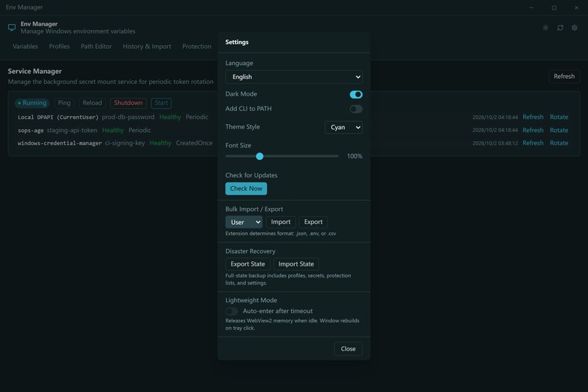The width and height of the screenshot is (588, 392).
Task: Click the Ping service button
Action: pos(64,103)
